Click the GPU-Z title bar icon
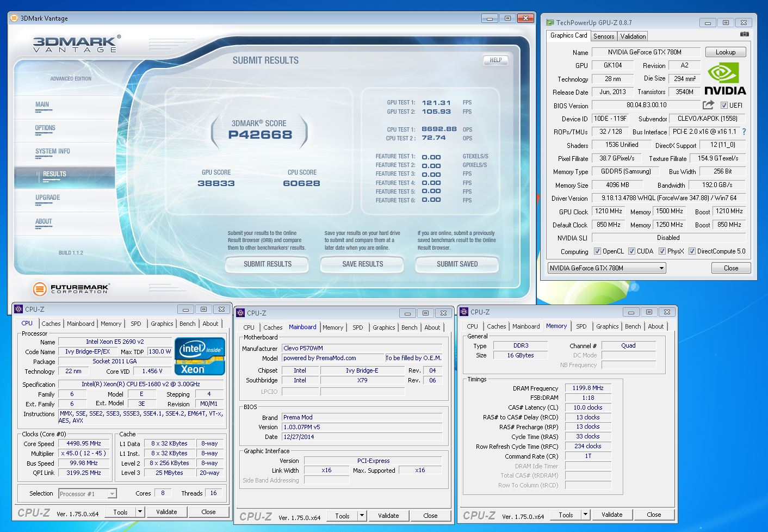The width and height of the screenshot is (768, 532). tap(550, 22)
